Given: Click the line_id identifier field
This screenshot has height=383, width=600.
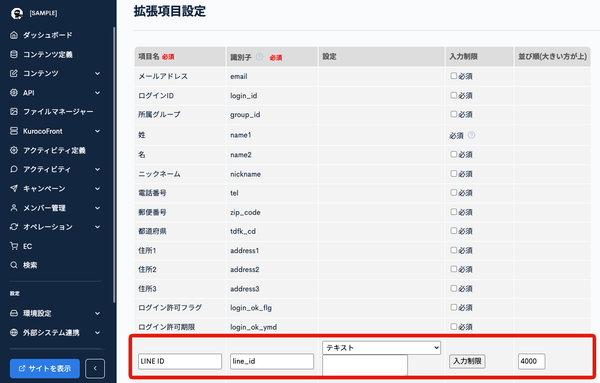Looking at the screenshot, I should click(272, 361).
